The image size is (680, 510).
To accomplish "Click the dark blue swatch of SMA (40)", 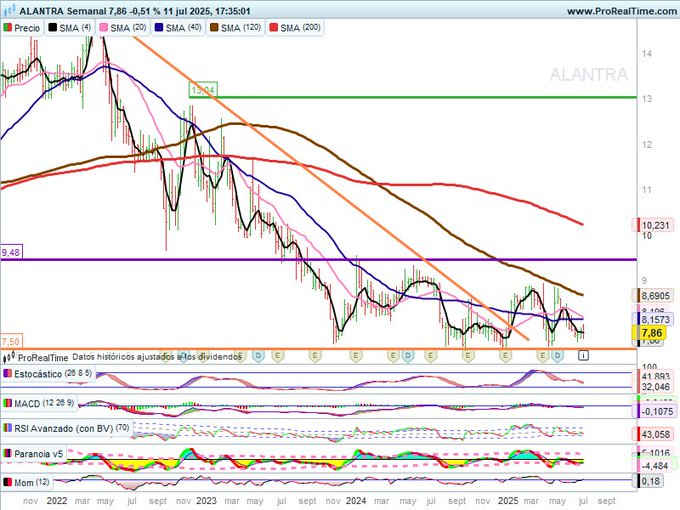I will 159,28.
